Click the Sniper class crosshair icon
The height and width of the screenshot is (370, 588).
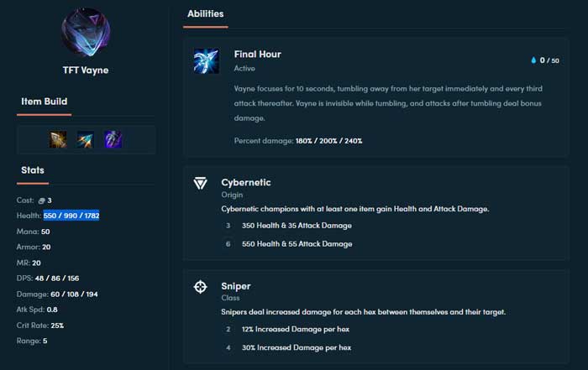point(200,287)
